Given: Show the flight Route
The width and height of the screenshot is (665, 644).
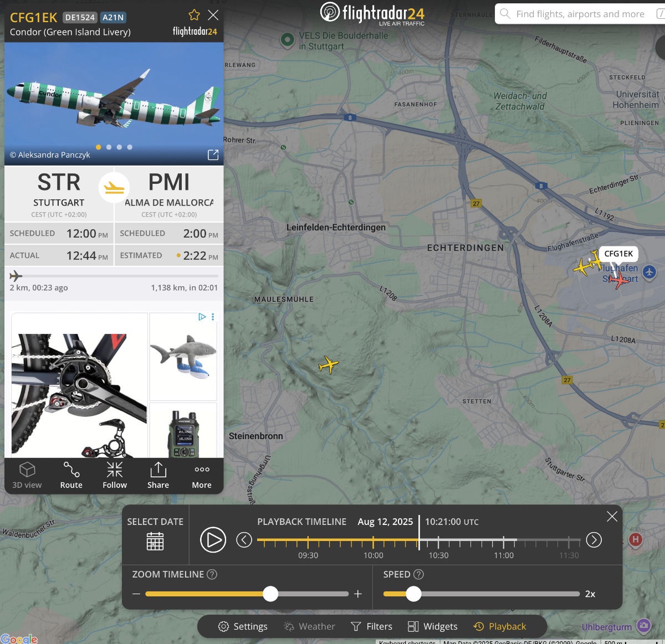Looking at the screenshot, I should 71,475.
